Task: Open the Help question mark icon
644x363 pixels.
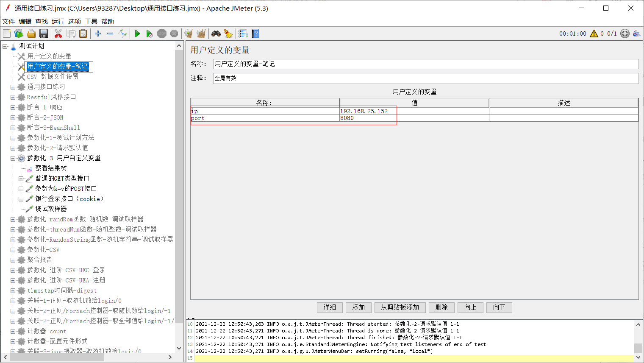Action: tap(255, 34)
